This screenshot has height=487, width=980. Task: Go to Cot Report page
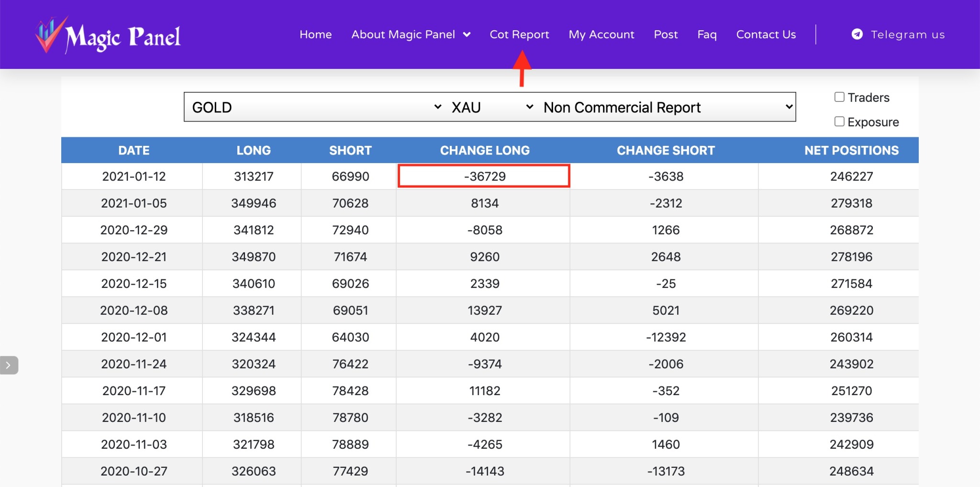pos(519,34)
